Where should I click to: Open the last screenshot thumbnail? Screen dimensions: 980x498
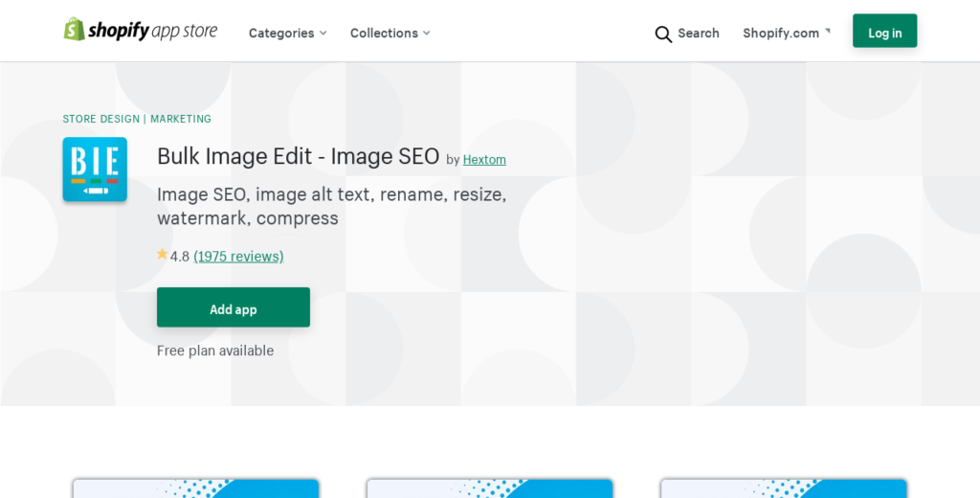point(784,488)
